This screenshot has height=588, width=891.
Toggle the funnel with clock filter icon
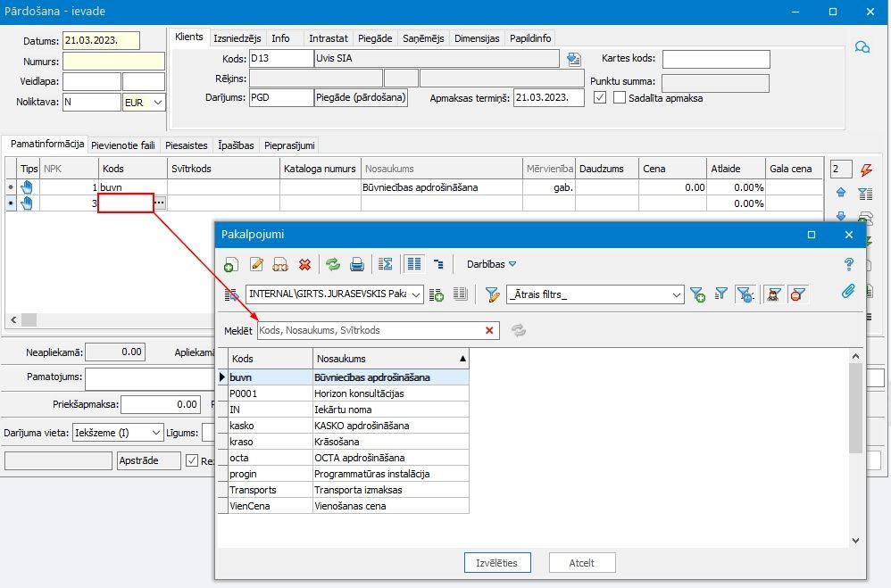tap(745, 294)
